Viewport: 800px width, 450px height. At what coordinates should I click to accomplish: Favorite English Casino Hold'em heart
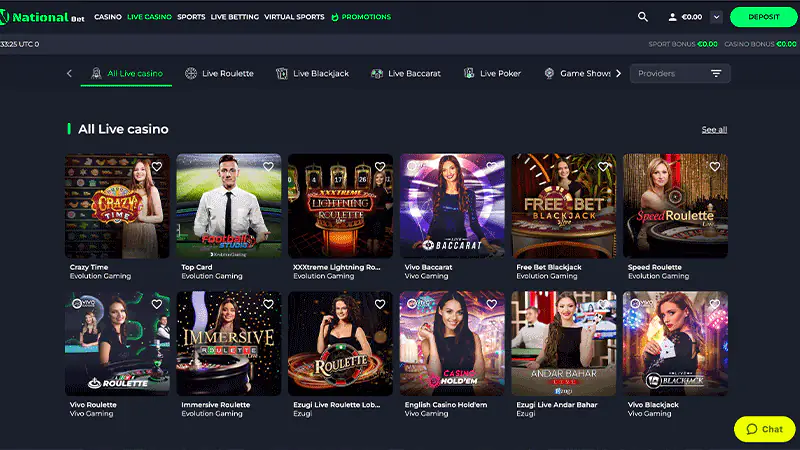[491, 304]
